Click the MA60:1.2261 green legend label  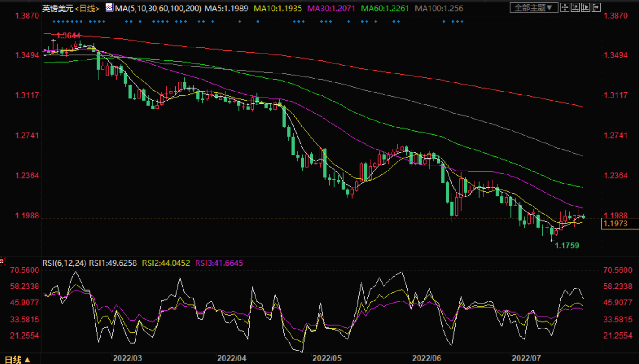click(x=384, y=8)
